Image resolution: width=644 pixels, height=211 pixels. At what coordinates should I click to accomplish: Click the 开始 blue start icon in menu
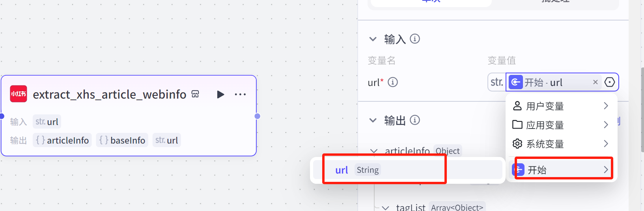point(518,170)
